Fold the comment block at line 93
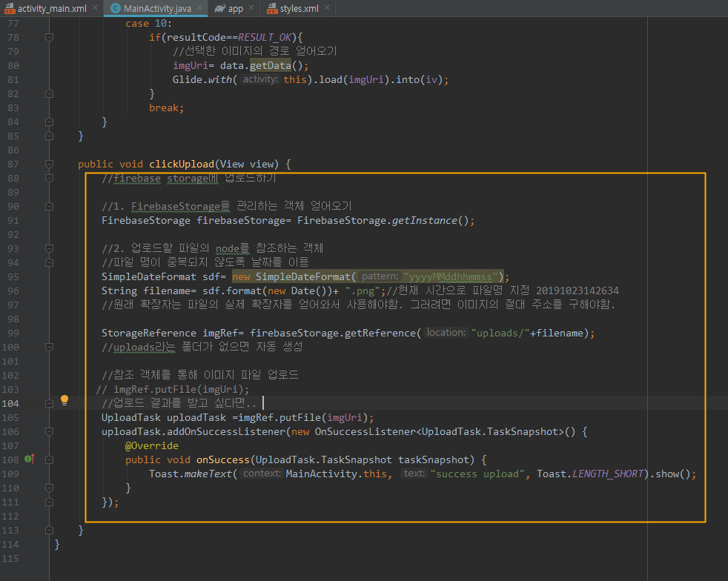728x581 pixels. click(x=49, y=248)
